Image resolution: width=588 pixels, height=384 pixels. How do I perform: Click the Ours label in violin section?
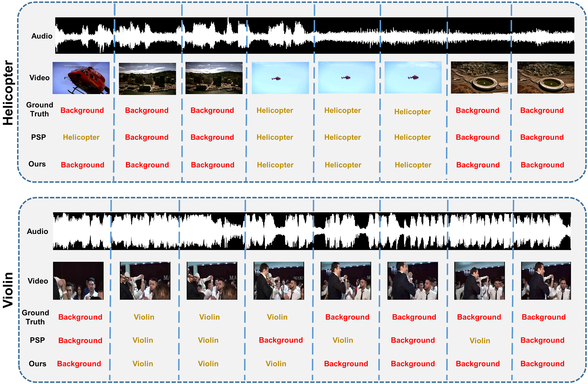pyautogui.click(x=37, y=364)
